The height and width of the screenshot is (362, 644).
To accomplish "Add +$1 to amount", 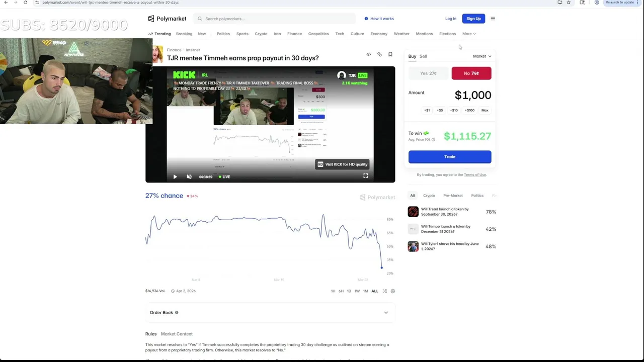I will (x=427, y=110).
